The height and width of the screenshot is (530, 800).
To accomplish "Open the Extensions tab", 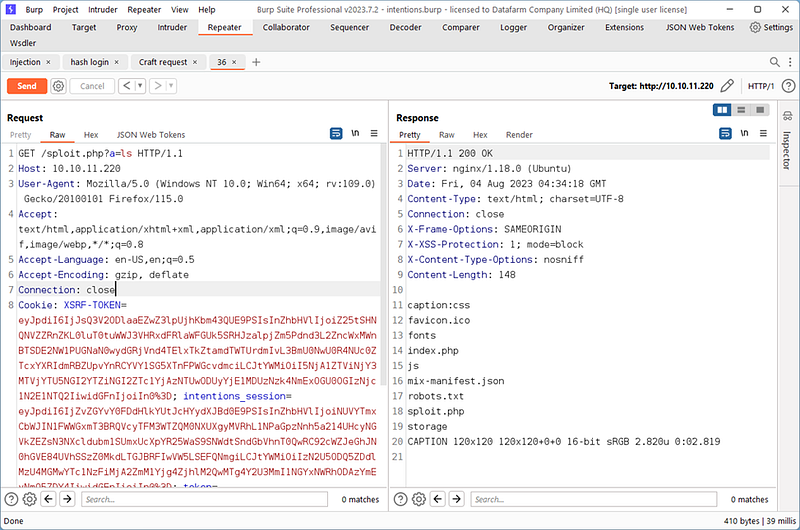I will coord(624,28).
